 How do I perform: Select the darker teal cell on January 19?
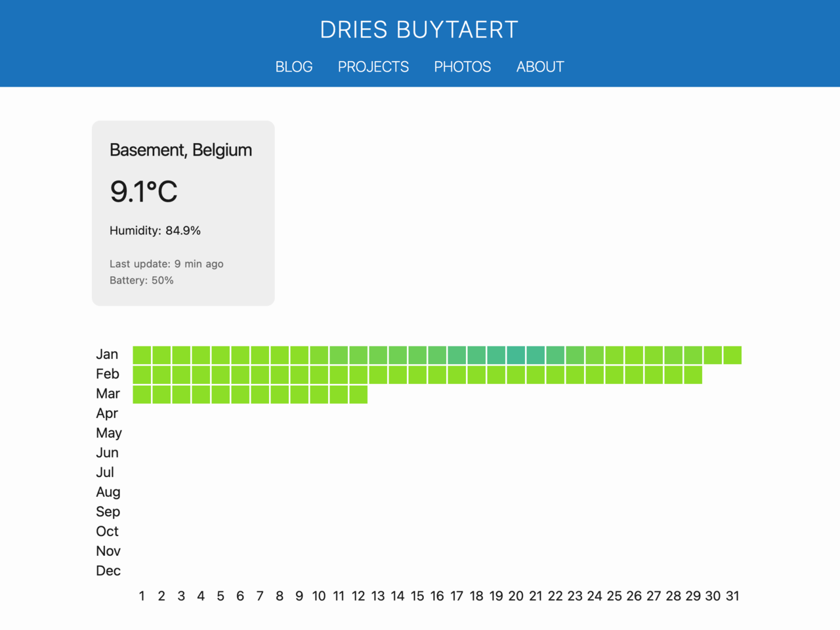pyautogui.click(x=496, y=354)
